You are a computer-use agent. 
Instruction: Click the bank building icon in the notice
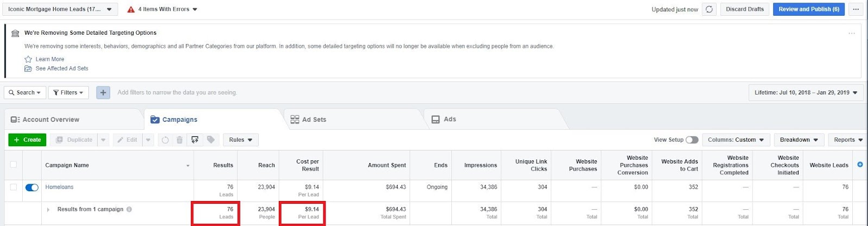(15, 33)
